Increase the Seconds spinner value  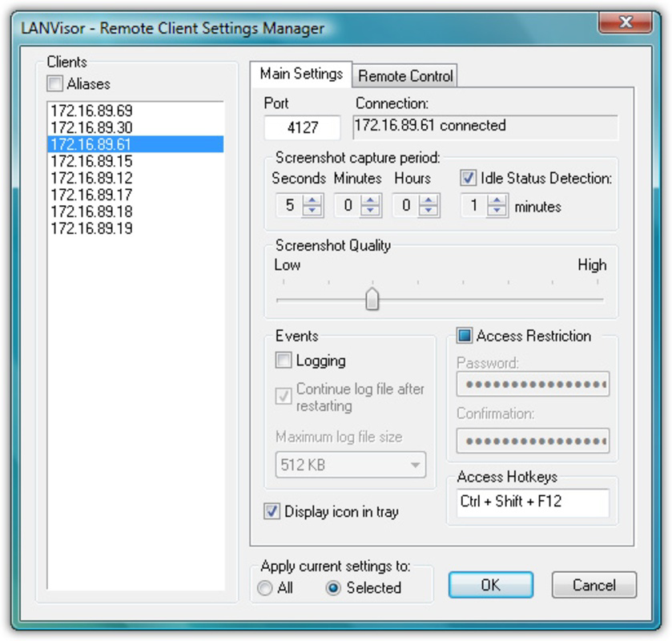tap(312, 200)
